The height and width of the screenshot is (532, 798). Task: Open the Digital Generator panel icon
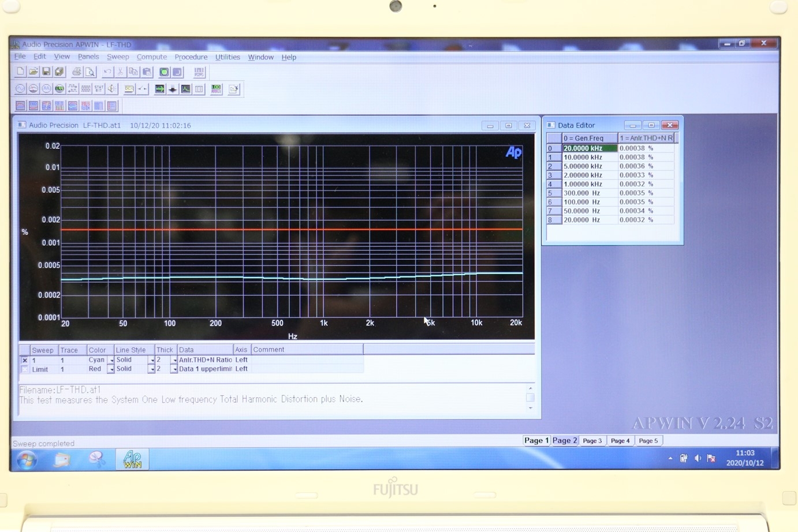tap(46, 89)
